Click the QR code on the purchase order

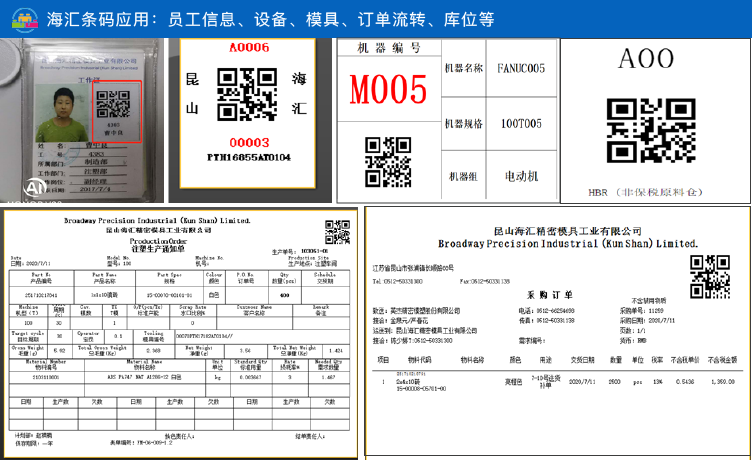point(710,277)
